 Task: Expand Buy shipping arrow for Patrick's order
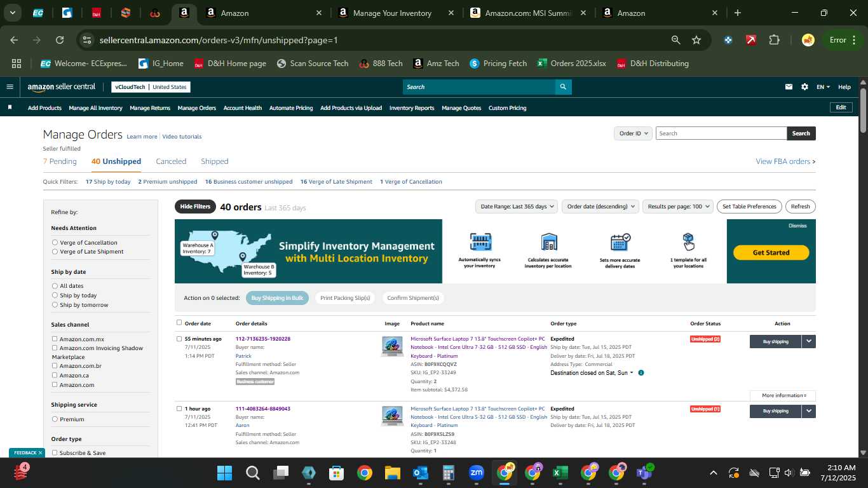pyautogui.click(x=809, y=341)
